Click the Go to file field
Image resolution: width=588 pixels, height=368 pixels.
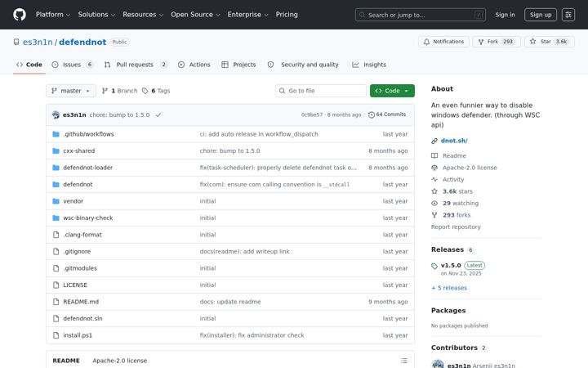click(321, 91)
